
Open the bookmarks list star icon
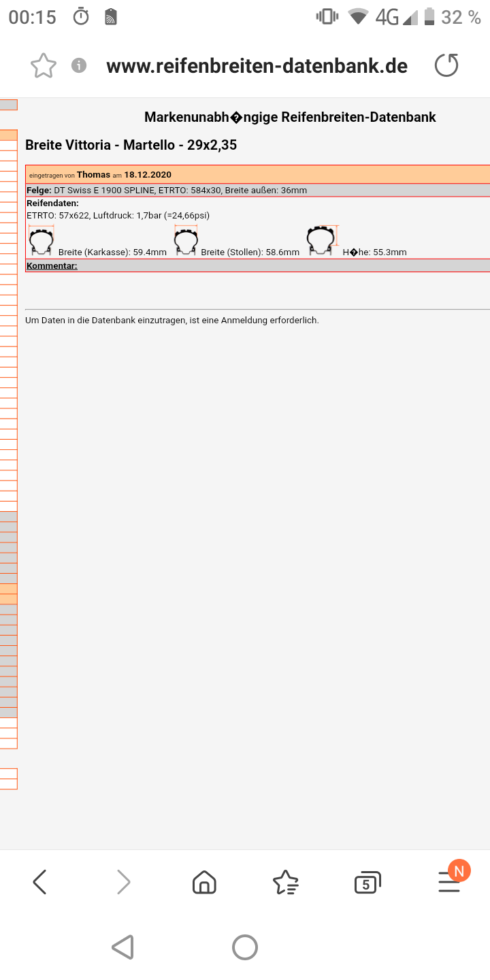[285, 882]
